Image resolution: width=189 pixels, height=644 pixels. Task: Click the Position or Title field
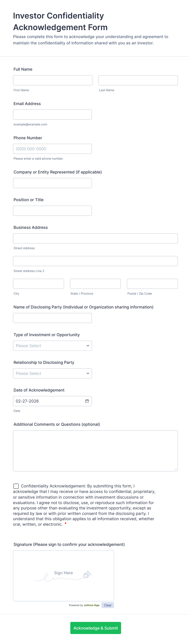[52, 211]
